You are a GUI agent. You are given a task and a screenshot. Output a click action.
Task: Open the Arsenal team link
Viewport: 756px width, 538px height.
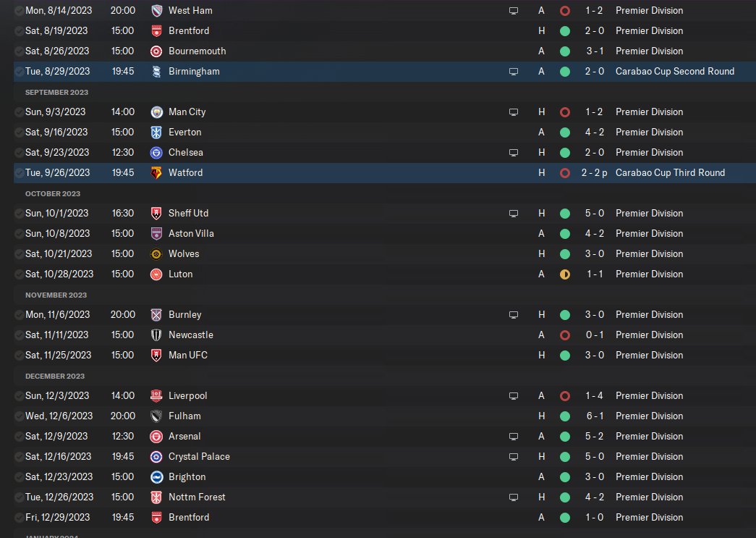(184, 437)
